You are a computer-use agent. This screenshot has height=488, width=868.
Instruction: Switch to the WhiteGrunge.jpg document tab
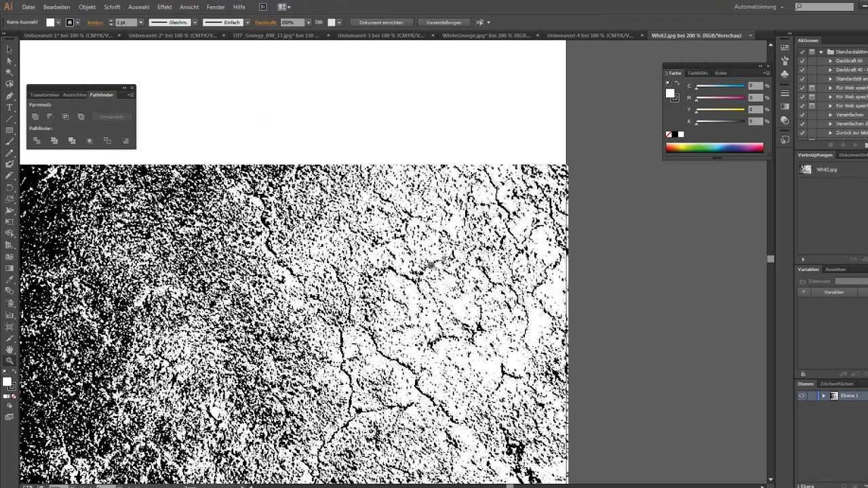coord(486,35)
